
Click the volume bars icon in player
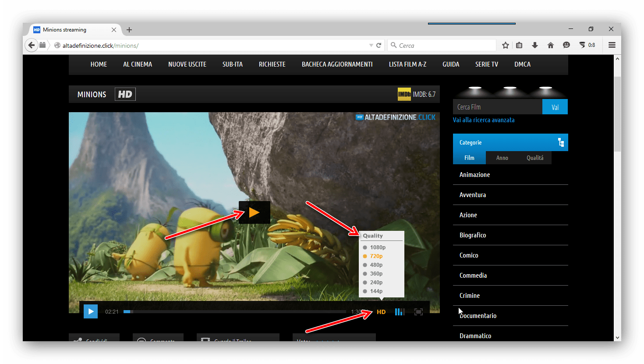pyautogui.click(x=400, y=312)
